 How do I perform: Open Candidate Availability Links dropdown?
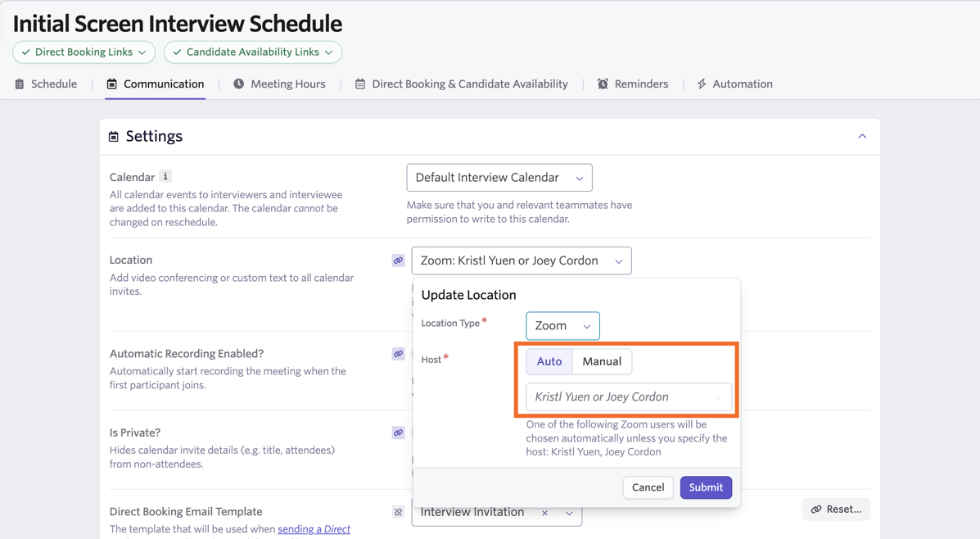(x=253, y=52)
